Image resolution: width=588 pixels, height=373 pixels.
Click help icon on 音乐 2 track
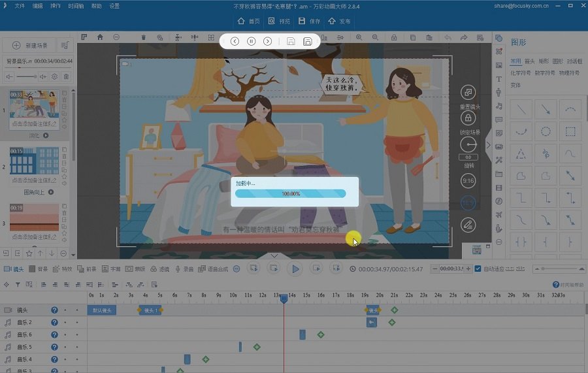[x=54, y=323]
